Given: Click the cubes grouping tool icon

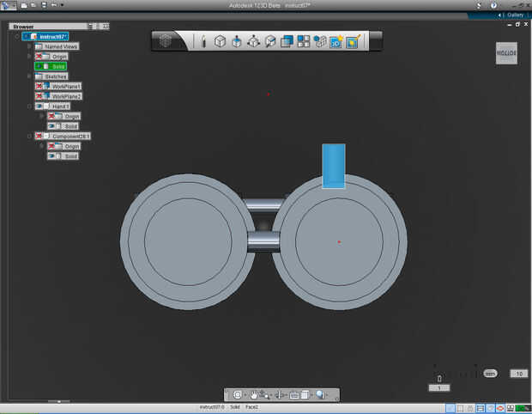Looking at the screenshot, I should pyautogui.click(x=319, y=41).
